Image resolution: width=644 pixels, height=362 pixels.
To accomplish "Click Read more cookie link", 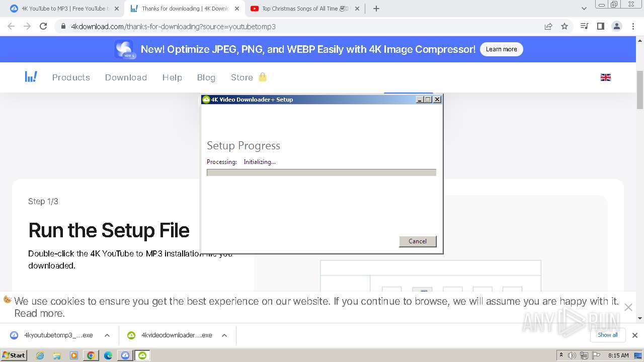I will point(39,313).
